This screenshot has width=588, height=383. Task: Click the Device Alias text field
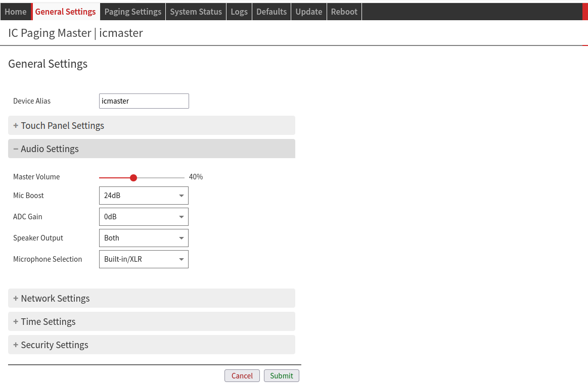coord(144,101)
